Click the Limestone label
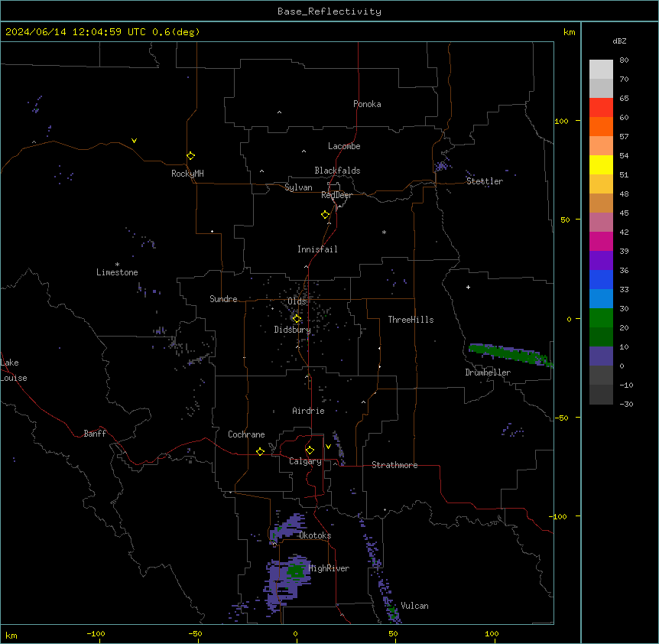659x644 pixels. pos(117,272)
